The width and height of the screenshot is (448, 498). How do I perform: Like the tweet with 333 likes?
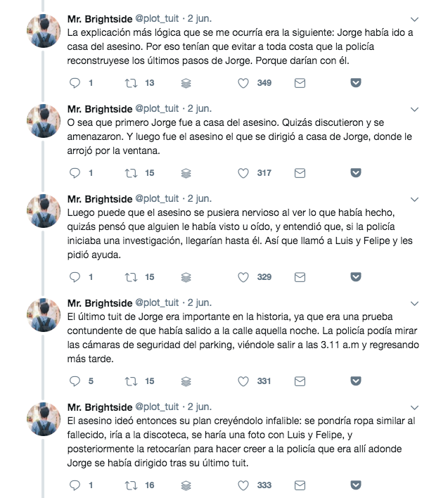pyautogui.click(x=243, y=485)
